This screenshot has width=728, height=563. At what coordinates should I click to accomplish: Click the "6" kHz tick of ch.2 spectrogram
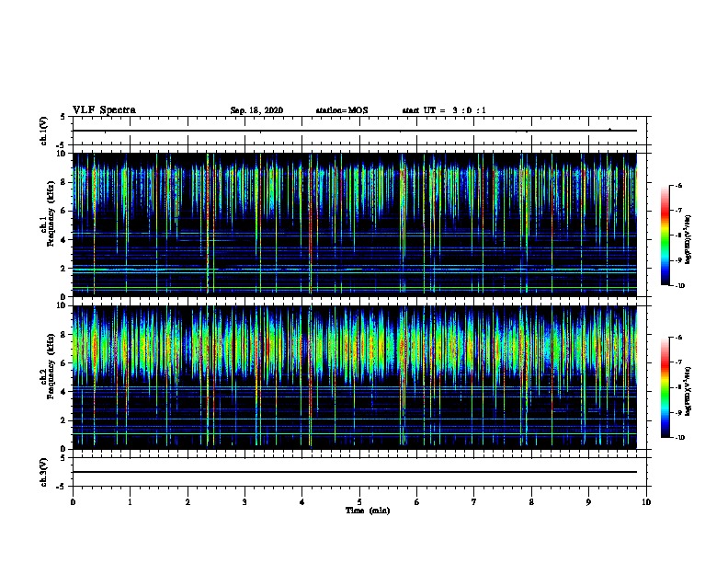coord(64,363)
